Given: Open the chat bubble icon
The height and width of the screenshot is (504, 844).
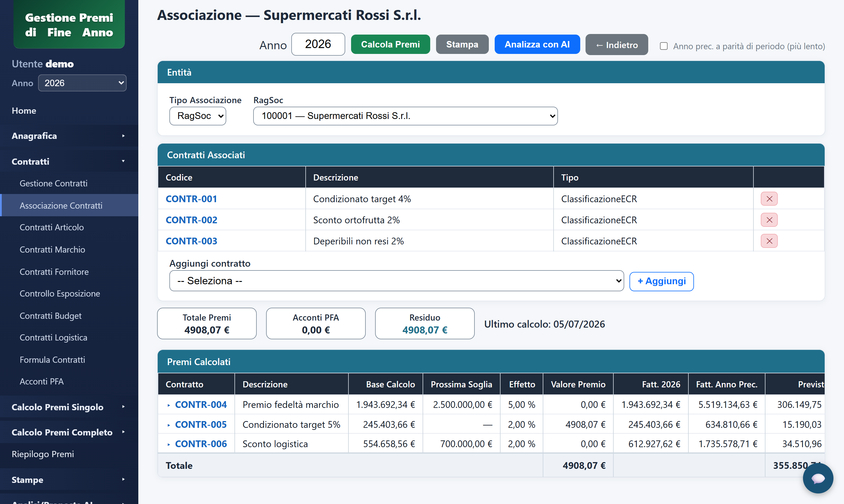Looking at the screenshot, I should [x=818, y=478].
